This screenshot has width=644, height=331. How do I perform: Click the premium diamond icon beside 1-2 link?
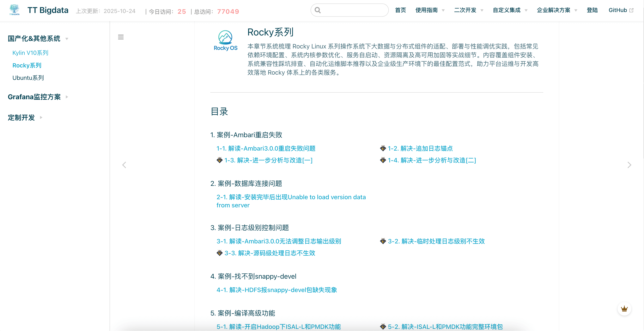[383, 148]
